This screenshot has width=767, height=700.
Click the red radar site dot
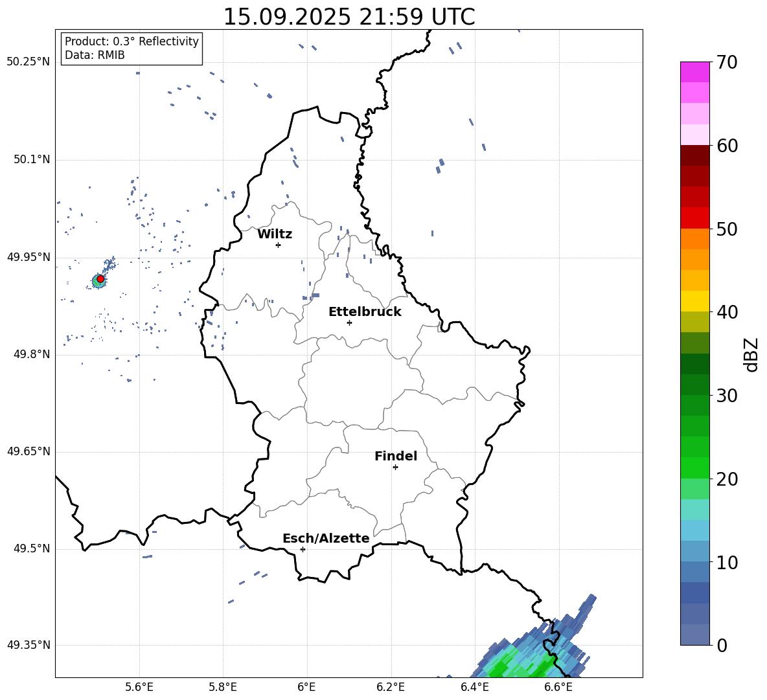coord(100,278)
